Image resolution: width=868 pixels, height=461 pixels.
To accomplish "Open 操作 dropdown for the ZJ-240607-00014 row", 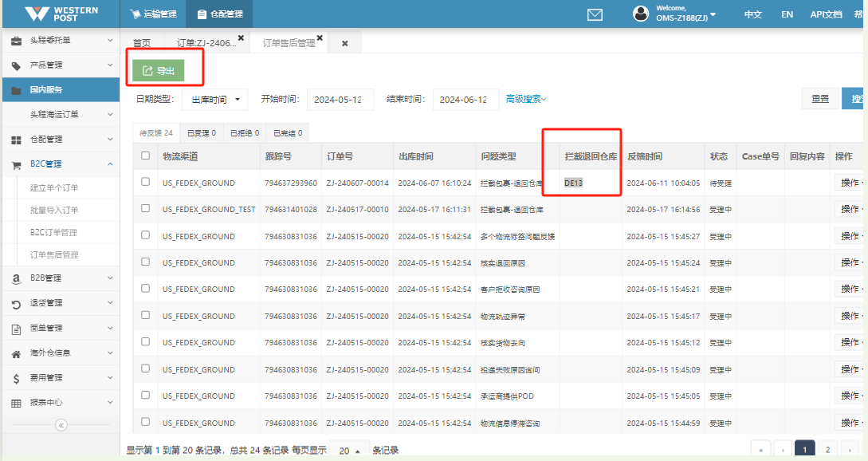I will 850,183.
